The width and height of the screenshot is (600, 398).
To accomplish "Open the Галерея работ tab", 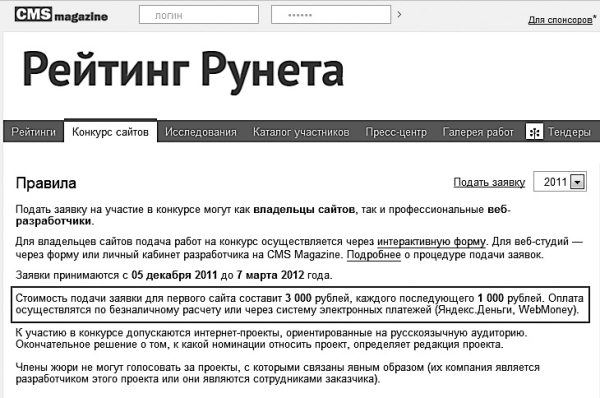I will coord(478,132).
